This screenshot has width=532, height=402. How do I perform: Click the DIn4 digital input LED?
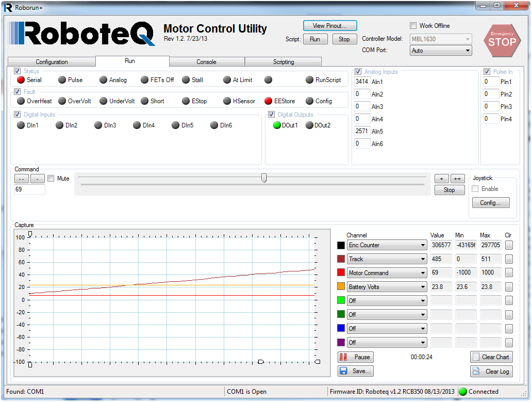pos(137,125)
